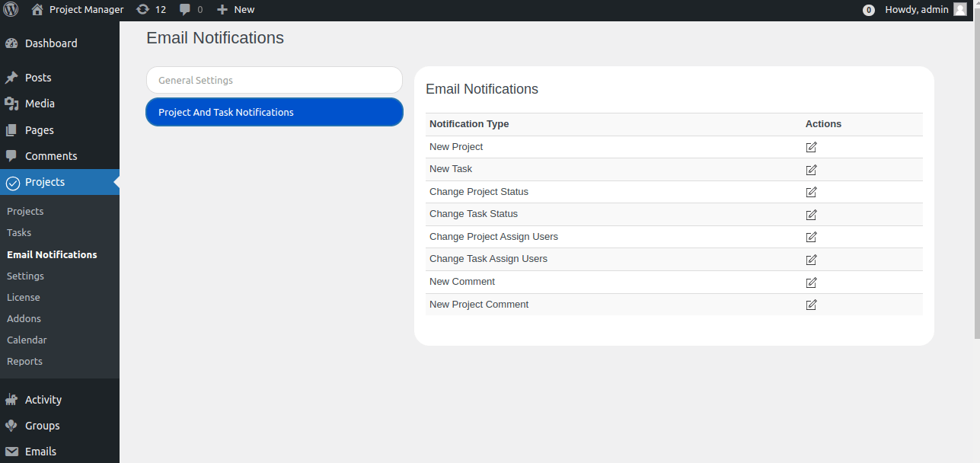The height and width of the screenshot is (463, 980).
Task: Open the Pages menu
Action: pos(59,130)
